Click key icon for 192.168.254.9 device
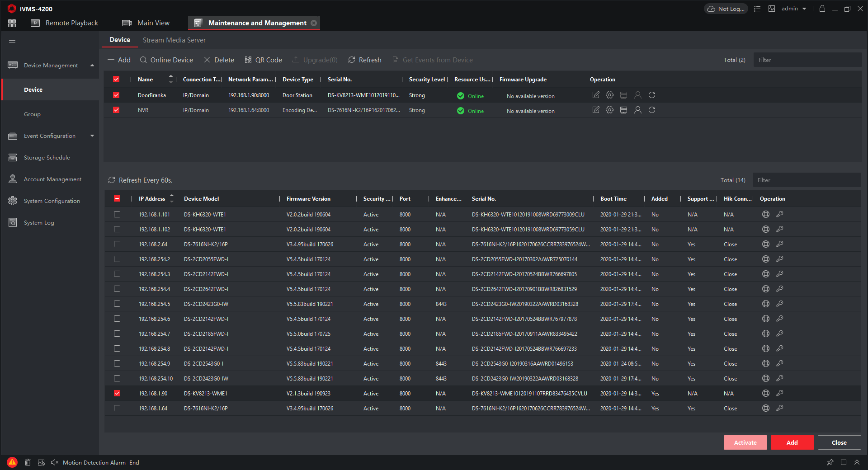This screenshot has height=470, width=868. (x=779, y=364)
